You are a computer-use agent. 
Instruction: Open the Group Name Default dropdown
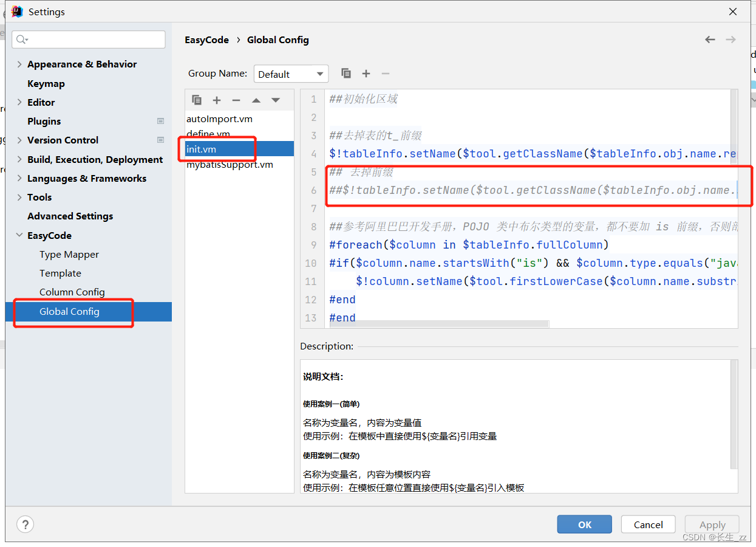[291, 74]
